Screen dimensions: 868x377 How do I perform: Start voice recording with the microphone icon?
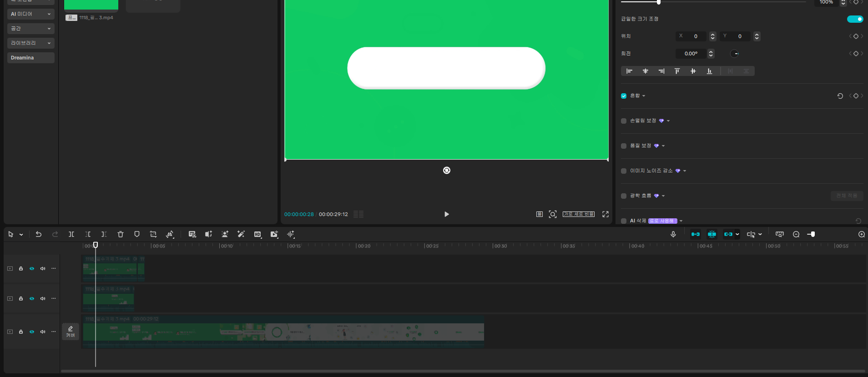673,234
